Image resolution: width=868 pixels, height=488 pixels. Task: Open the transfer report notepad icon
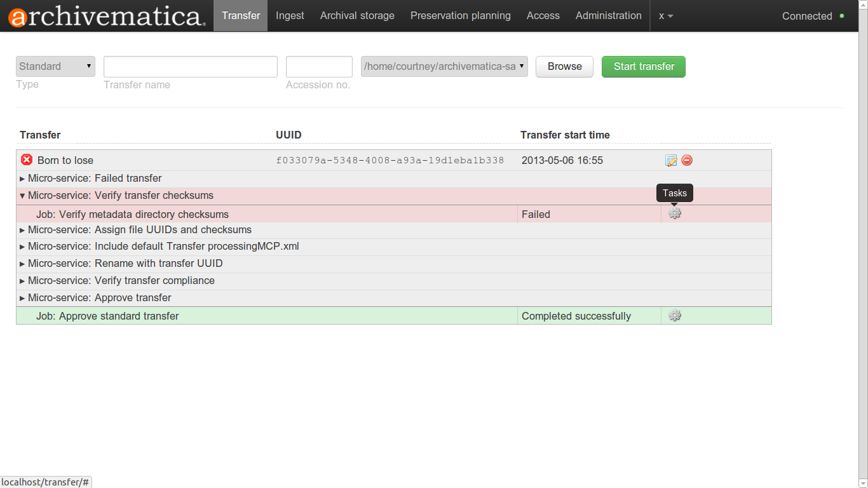[671, 161]
